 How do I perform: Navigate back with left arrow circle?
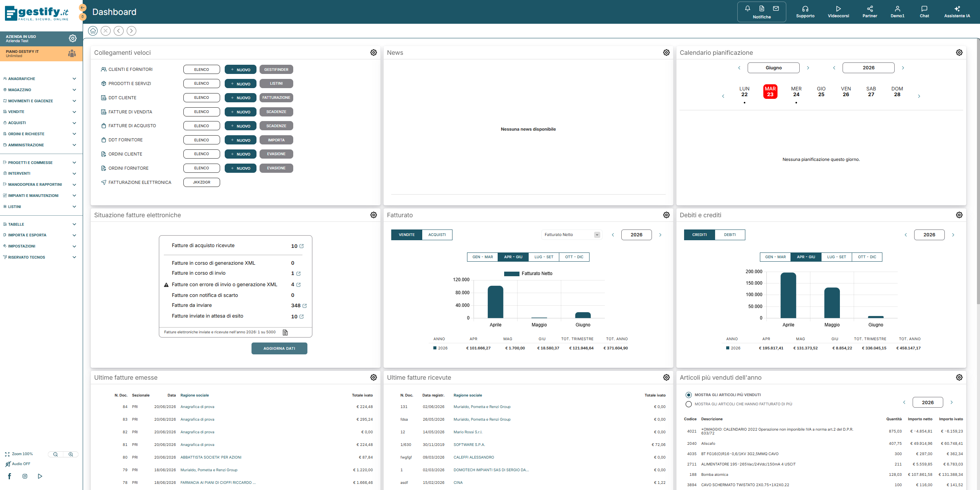click(x=119, y=31)
